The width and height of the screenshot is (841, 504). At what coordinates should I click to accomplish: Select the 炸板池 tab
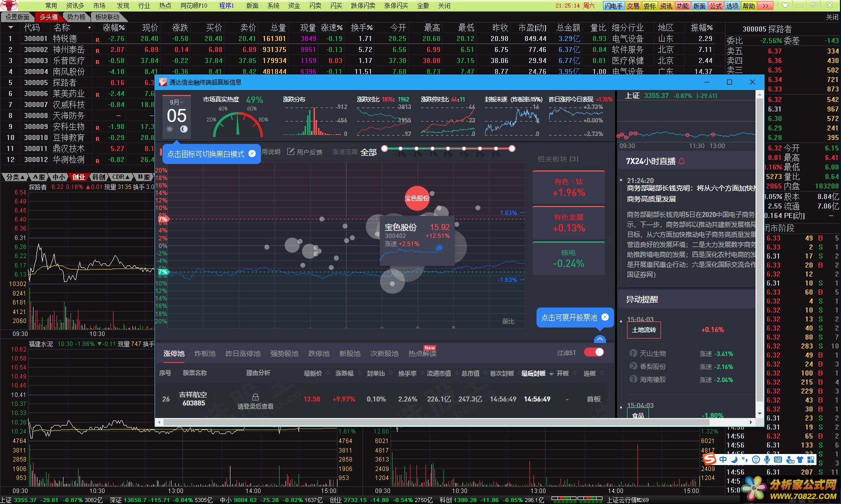[204, 353]
